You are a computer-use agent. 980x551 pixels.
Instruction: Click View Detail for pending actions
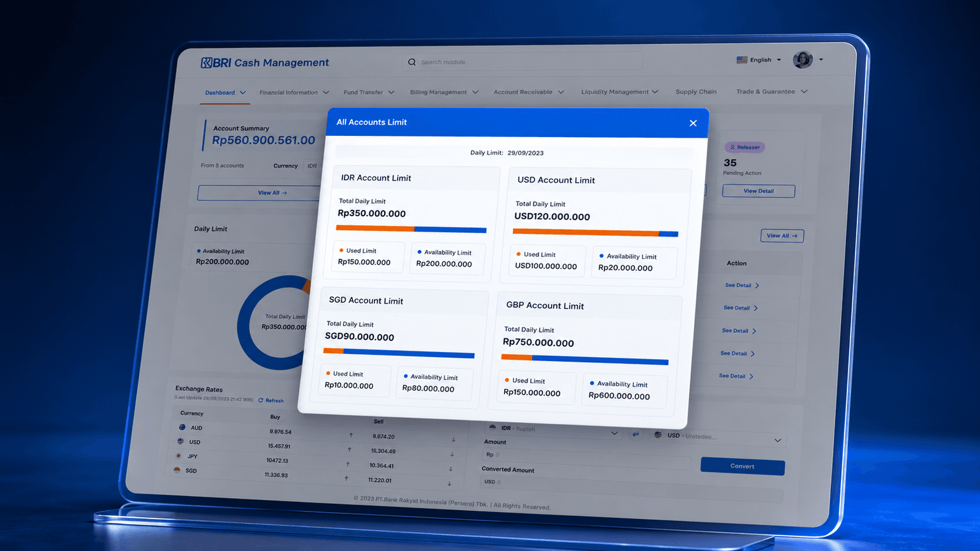pos(759,191)
